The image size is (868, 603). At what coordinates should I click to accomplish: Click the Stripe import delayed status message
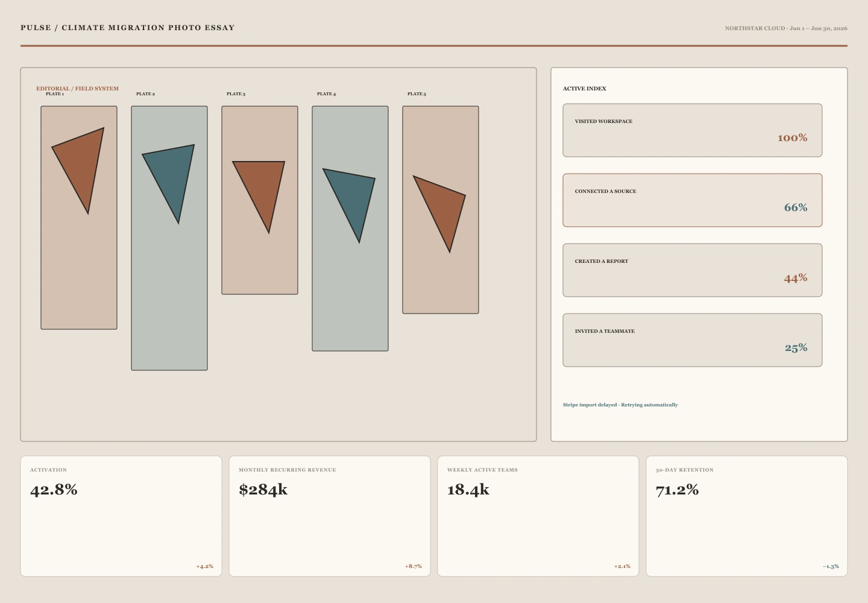pos(620,405)
